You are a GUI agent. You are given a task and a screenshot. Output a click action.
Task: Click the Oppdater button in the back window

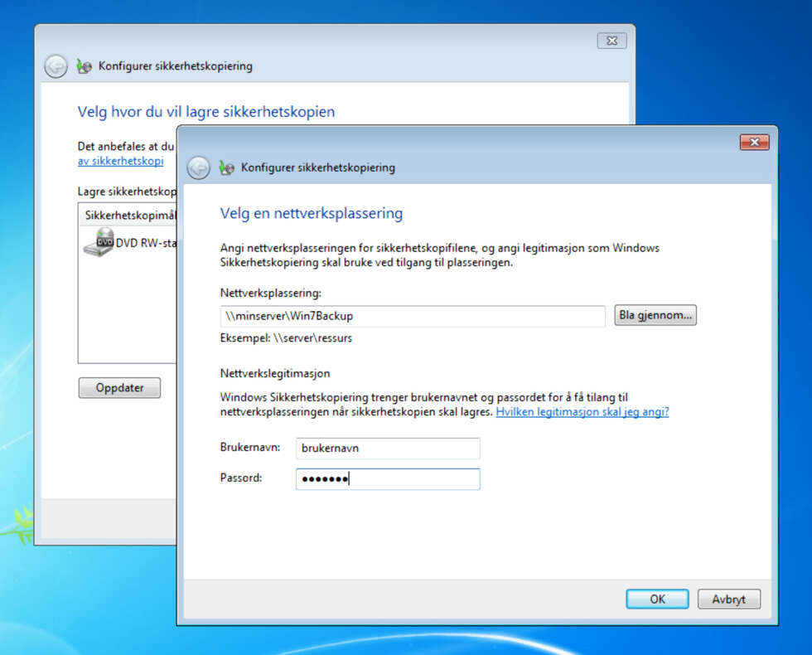pos(119,388)
